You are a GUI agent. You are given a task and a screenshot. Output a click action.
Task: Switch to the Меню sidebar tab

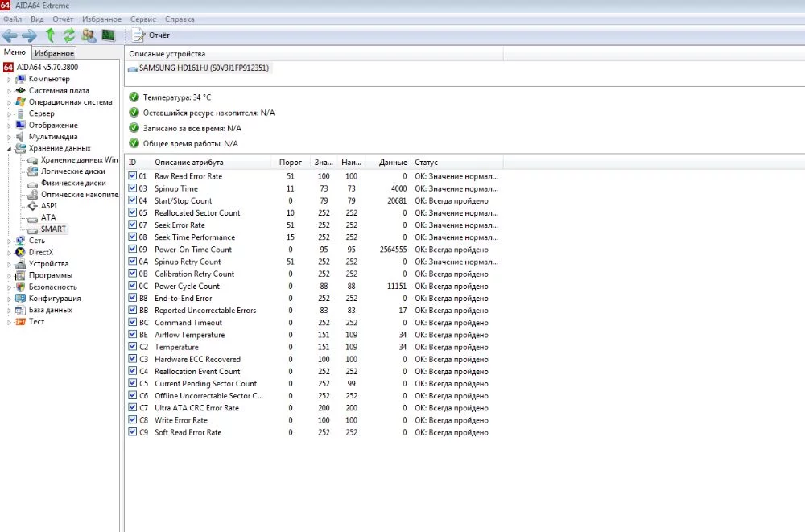(x=14, y=52)
